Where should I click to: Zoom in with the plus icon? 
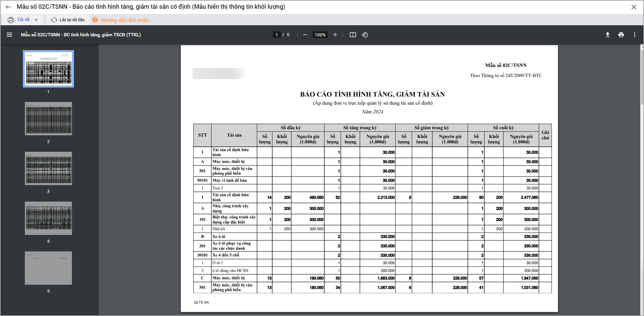[x=335, y=35]
